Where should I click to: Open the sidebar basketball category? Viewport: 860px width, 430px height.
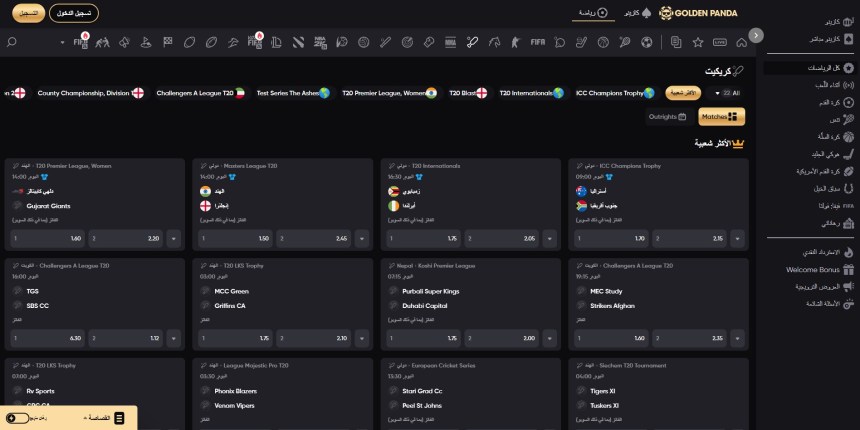coord(836,136)
